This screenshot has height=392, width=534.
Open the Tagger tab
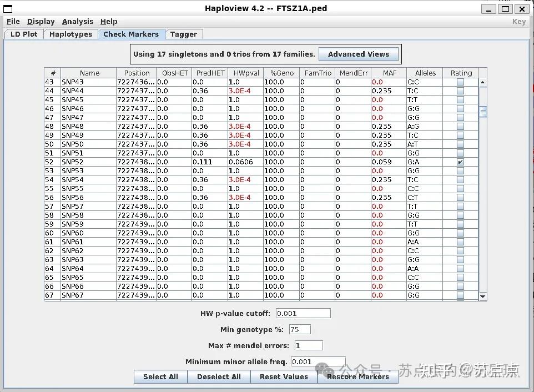coord(184,34)
